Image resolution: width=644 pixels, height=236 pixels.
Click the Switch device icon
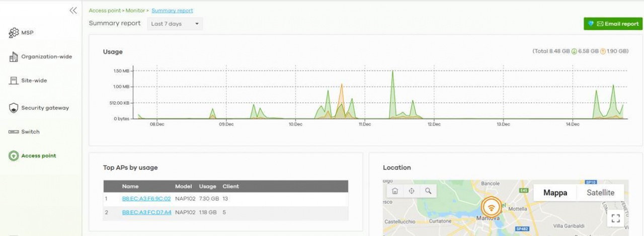pos(14,132)
